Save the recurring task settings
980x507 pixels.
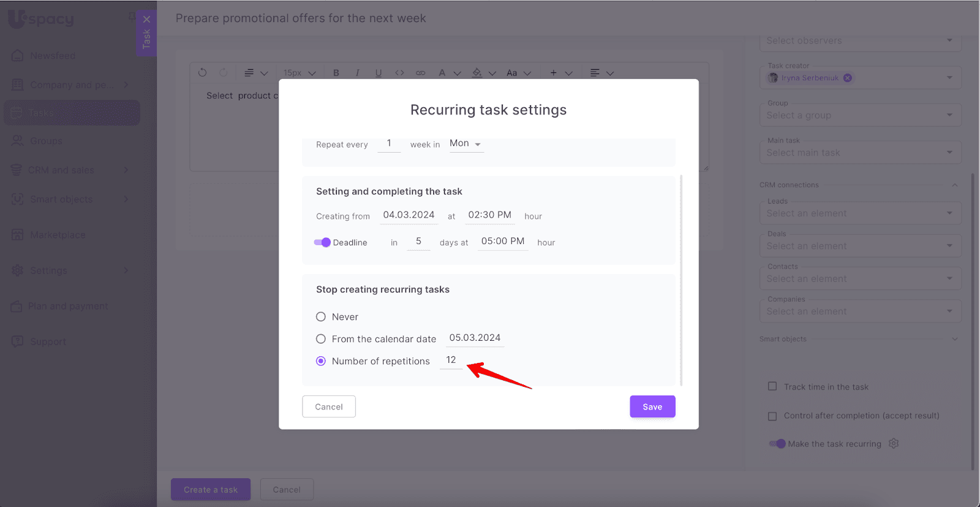click(x=652, y=406)
